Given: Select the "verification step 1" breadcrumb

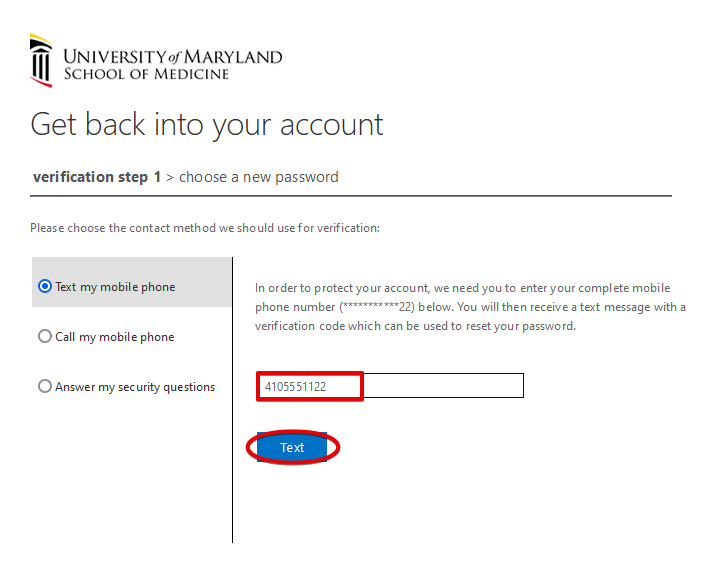Looking at the screenshot, I should tap(97, 177).
